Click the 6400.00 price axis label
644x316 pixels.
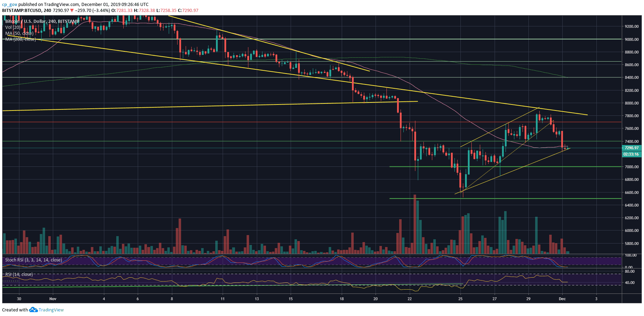(632, 205)
